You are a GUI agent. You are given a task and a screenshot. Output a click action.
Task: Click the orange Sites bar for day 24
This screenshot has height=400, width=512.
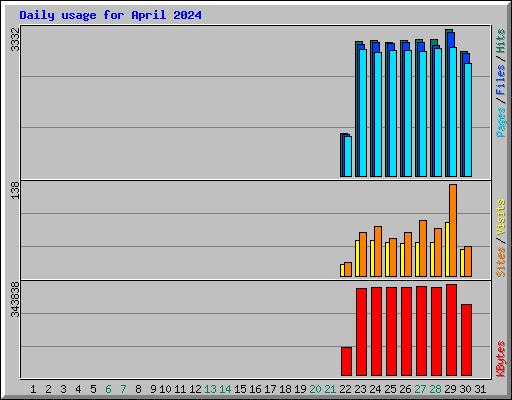[x=378, y=251]
